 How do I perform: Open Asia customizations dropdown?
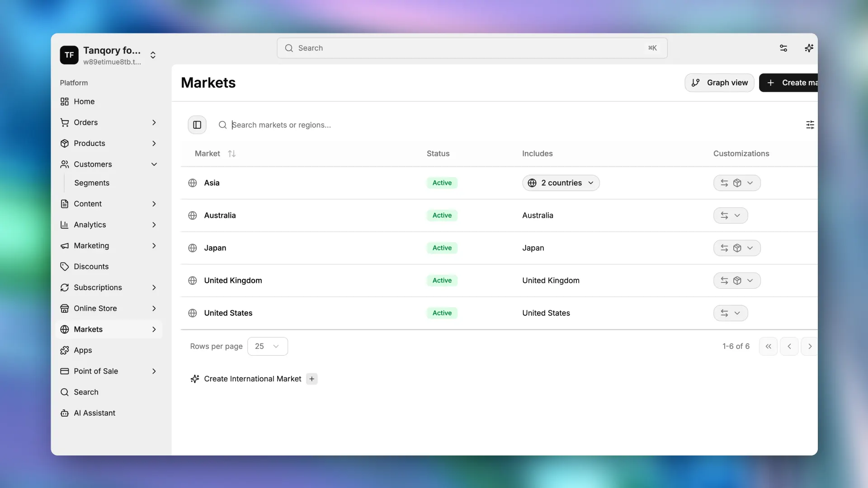tap(737, 183)
